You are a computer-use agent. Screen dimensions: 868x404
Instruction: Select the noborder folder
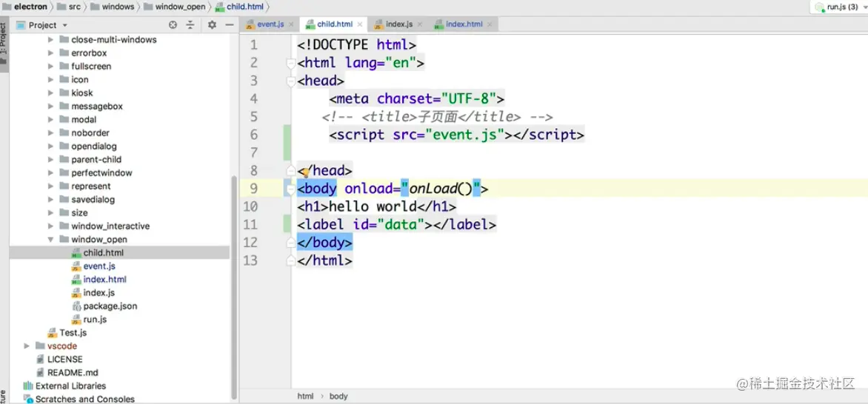[x=90, y=133]
